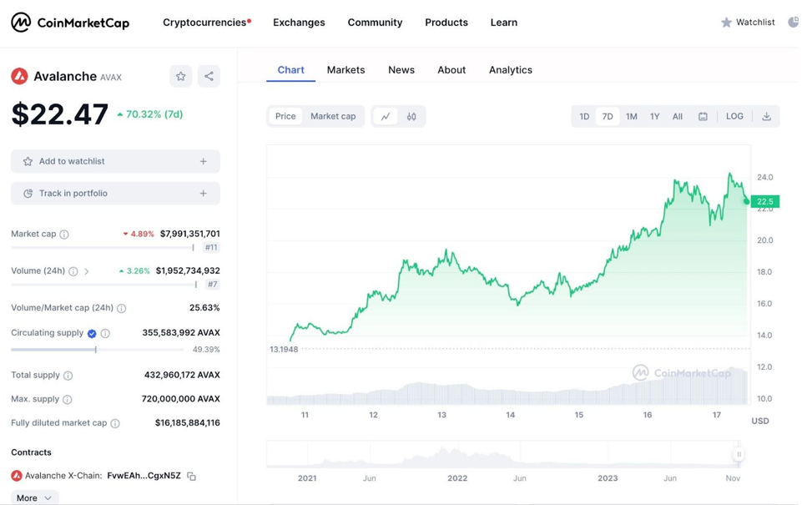The height and width of the screenshot is (505, 812).
Task: Click plus icon on Add to watchlist
Action: (204, 162)
